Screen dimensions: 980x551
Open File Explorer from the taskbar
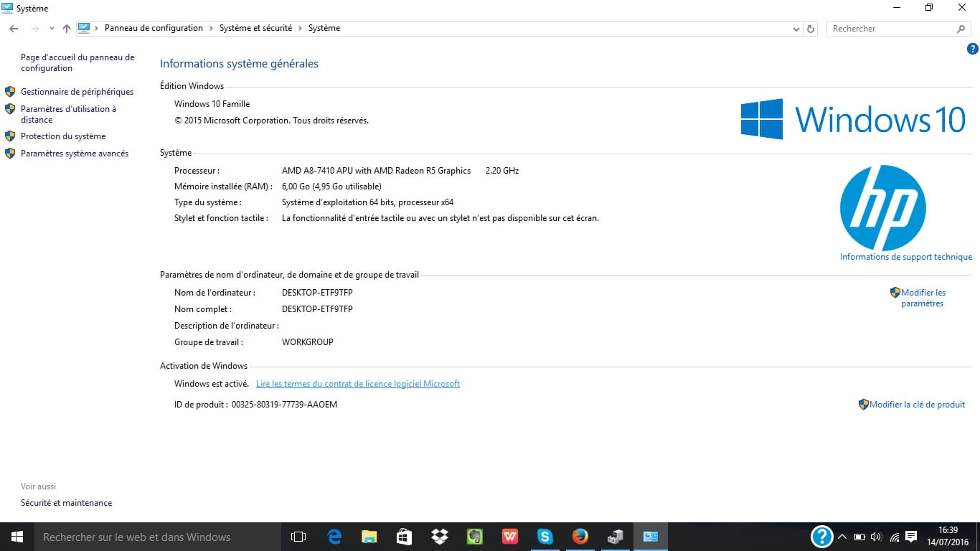(369, 537)
